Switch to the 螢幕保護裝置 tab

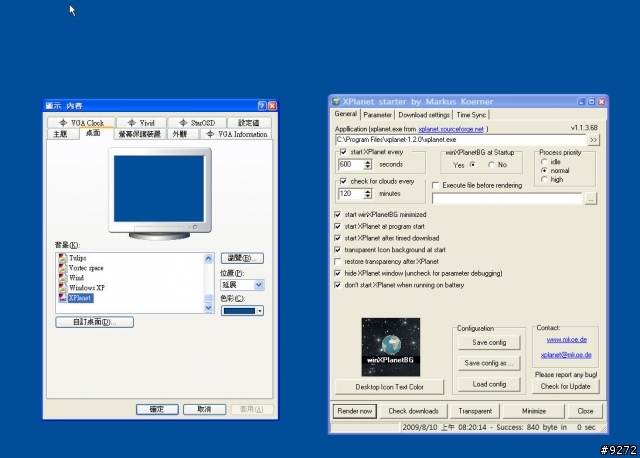(x=140, y=134)
